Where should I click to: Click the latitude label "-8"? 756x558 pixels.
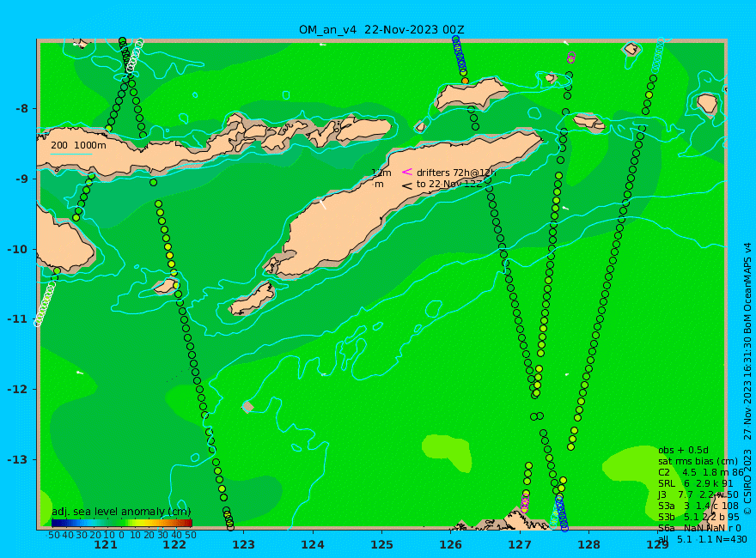coord(21,108)
